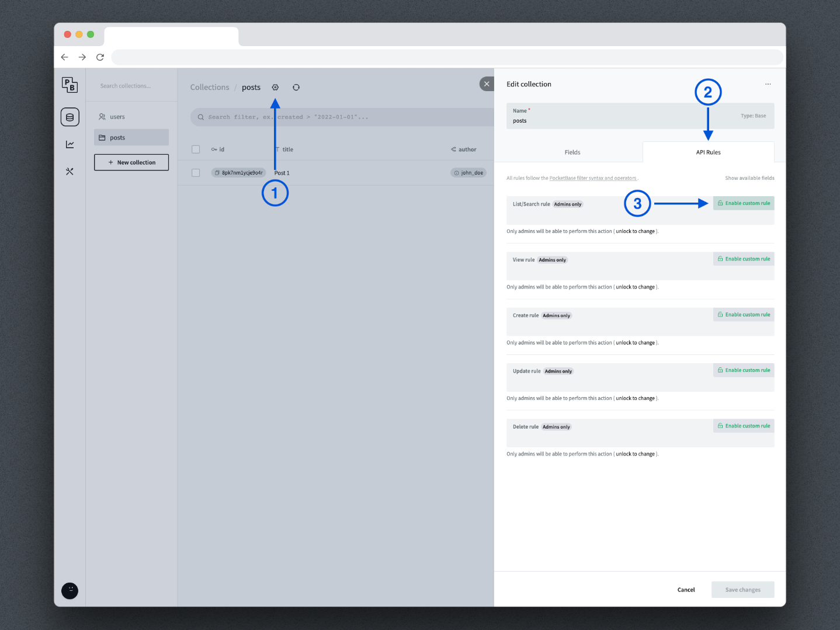The image size is (840, 630).
Task: Enable custom rule for Delete rule
Action: [744, 426]
